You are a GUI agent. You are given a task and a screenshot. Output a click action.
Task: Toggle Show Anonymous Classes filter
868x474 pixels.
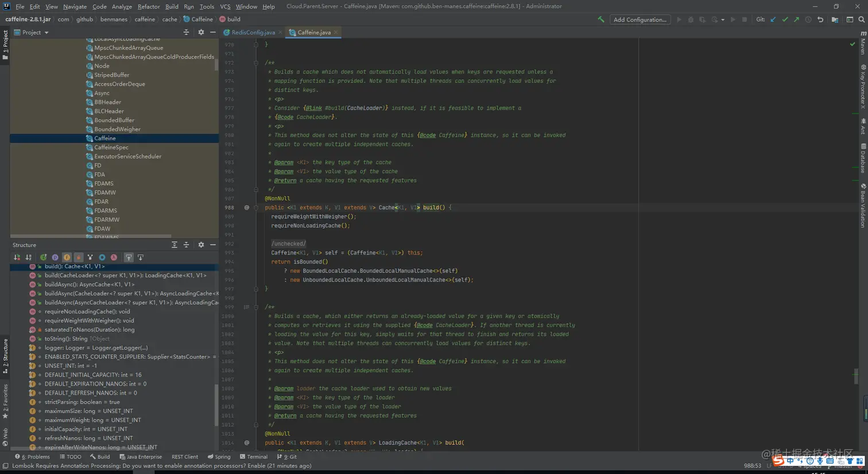(102, 257)
